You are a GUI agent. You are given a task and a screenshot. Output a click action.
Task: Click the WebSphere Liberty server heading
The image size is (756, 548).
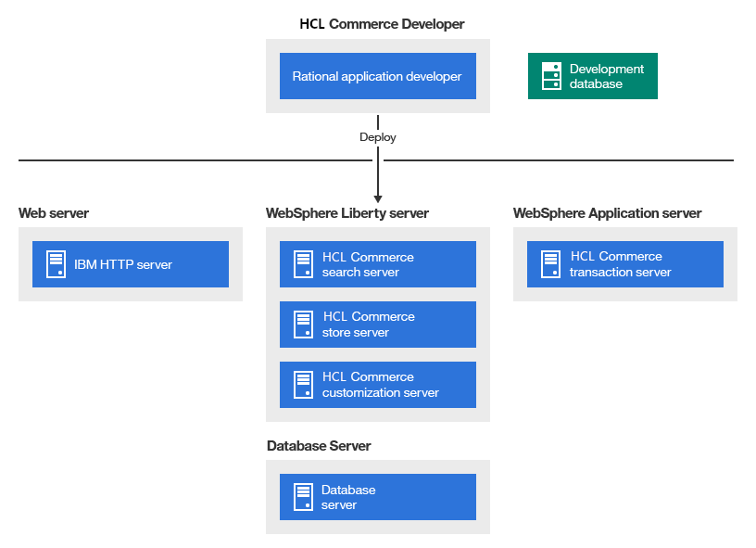pyautogui.click(x=347, y=212)
